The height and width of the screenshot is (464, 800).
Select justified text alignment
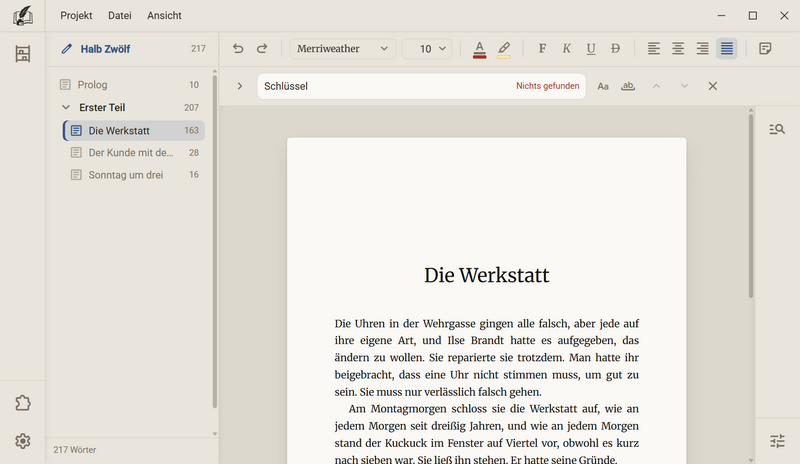[727, 48]
